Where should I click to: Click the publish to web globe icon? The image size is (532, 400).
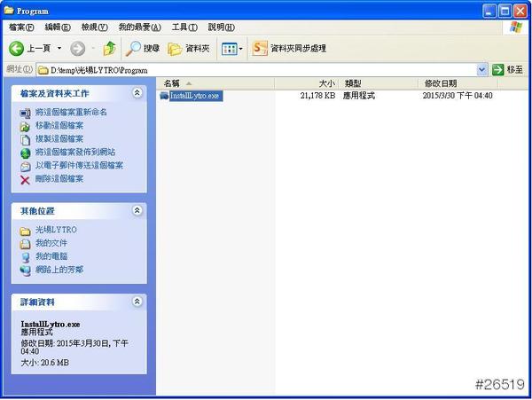(x=25, y=153)
